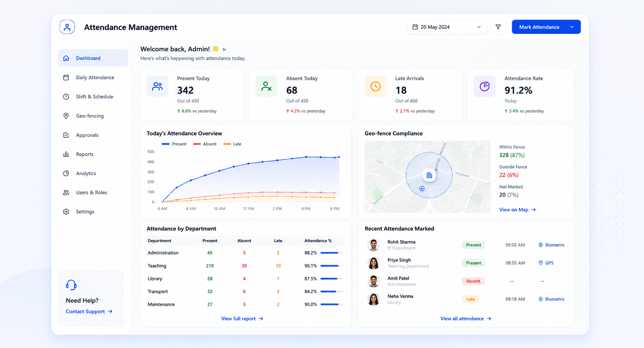Open the 20 May 2024 date dropdown
Image resolution: width=644 pixels, height=348 pixels.
point(447,27)
